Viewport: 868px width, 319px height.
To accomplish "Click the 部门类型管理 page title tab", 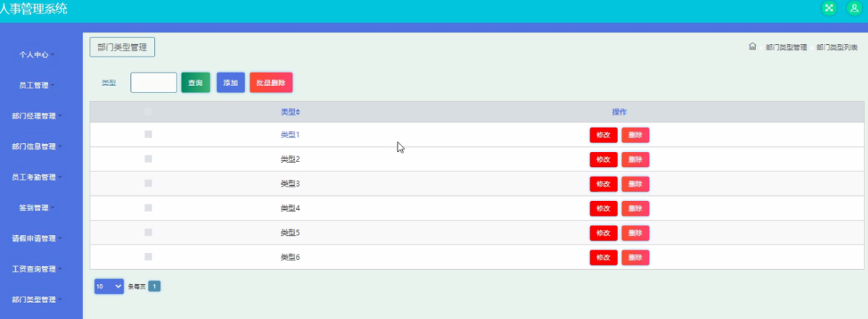I will 122,47.
